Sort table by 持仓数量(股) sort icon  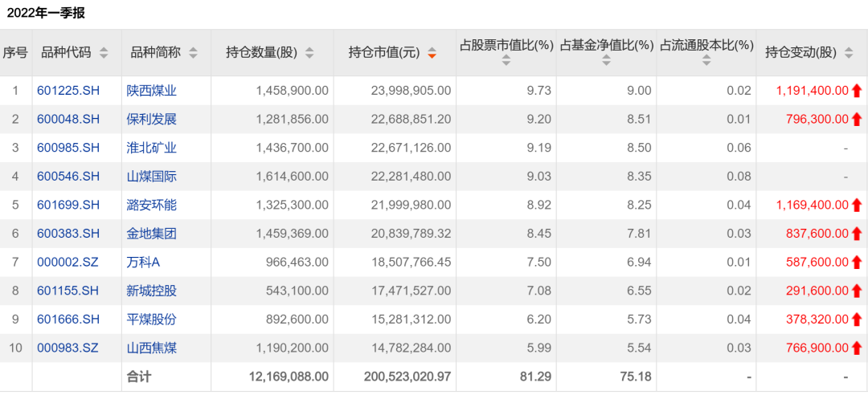[x=309, y=53]
